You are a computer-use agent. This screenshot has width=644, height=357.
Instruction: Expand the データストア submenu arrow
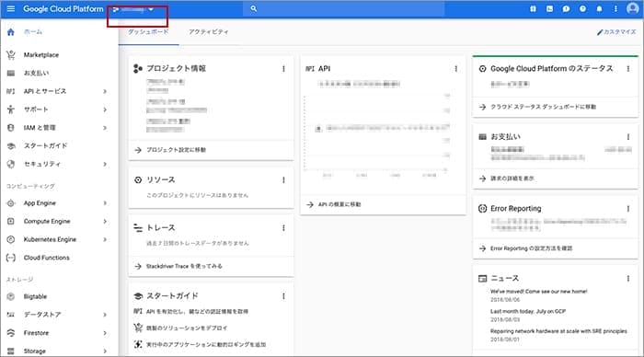click(x=105, y=315)
